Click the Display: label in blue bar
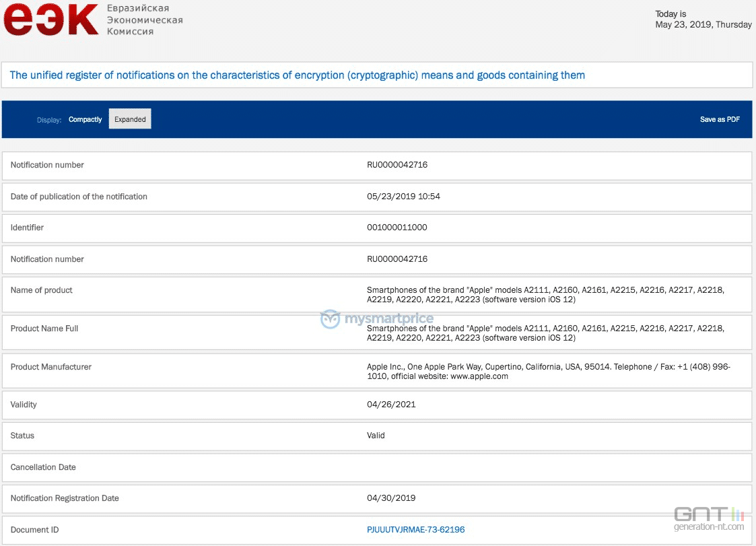The image size is (756, 546). click(x=49, y=120)
